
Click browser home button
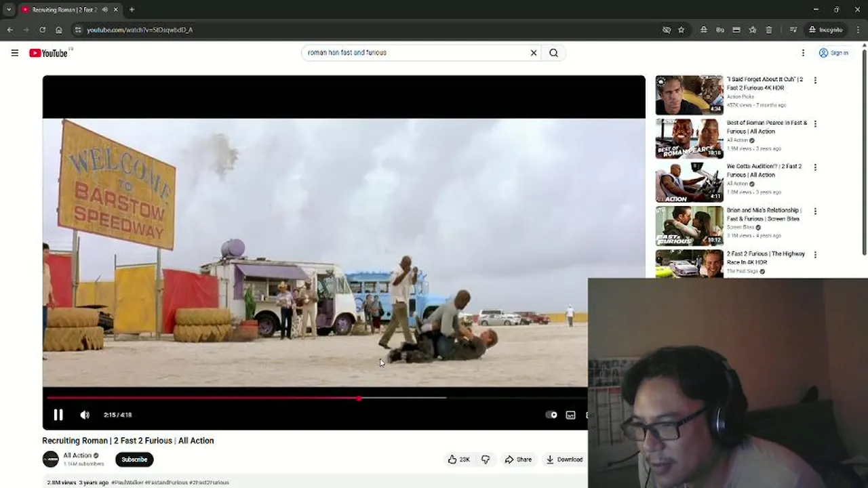pyautogui.click(x=59, y=30)
